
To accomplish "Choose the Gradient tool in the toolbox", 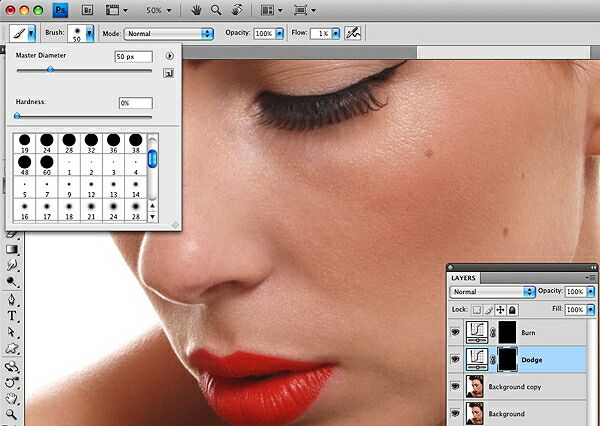I will point(12,249).
